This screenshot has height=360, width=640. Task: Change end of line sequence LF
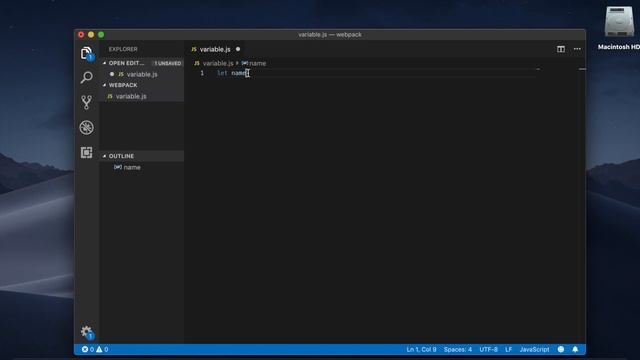click(508, 349)
